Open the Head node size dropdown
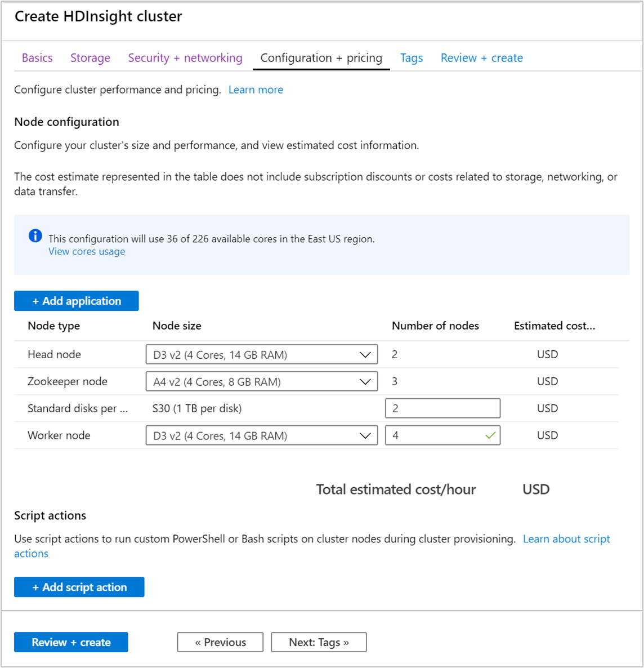Viewport: 644px width, 668px height. point(366,354)
